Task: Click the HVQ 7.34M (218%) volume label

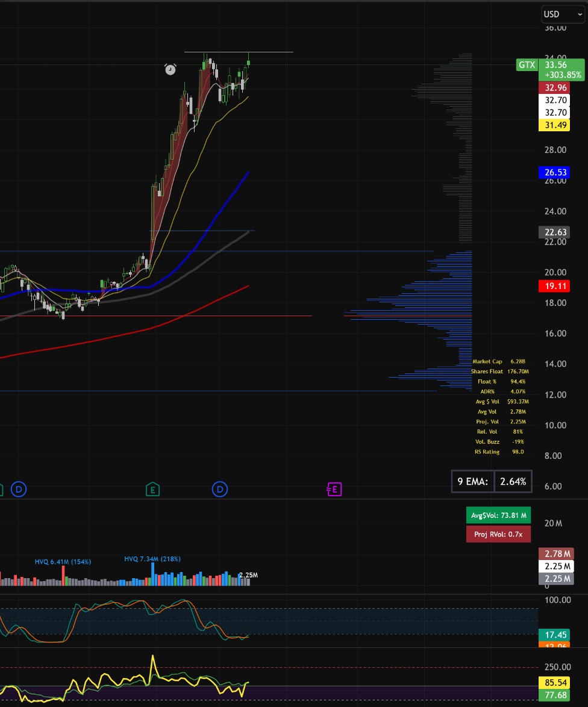Action: click(x=152, y=559)
